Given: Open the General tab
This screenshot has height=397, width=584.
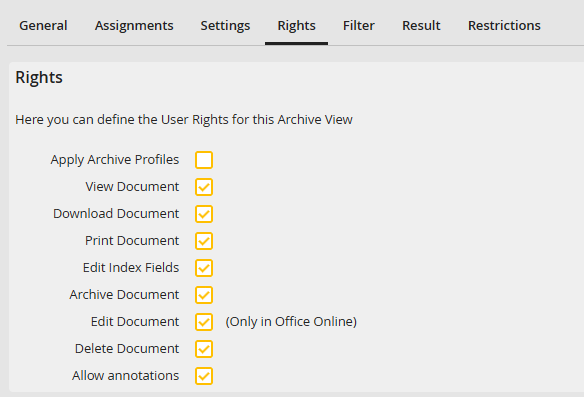Looking at the screenshot, I should coord(43,25).
